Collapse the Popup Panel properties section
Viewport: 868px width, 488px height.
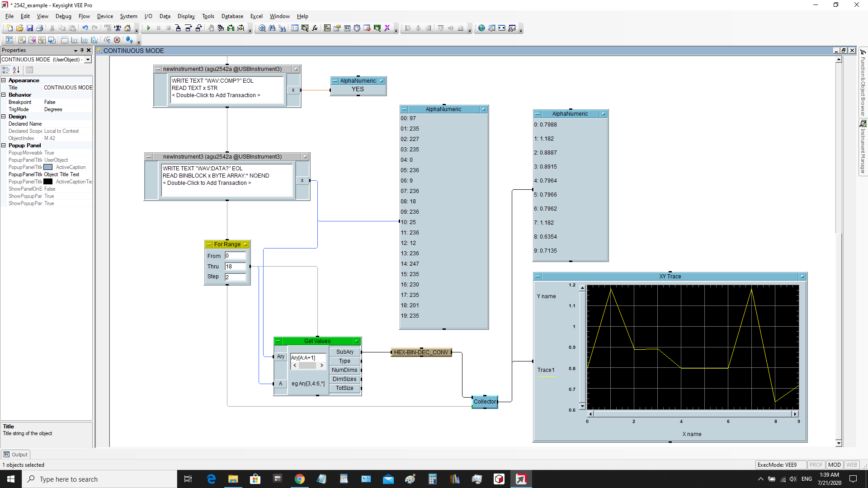point(4,145)
